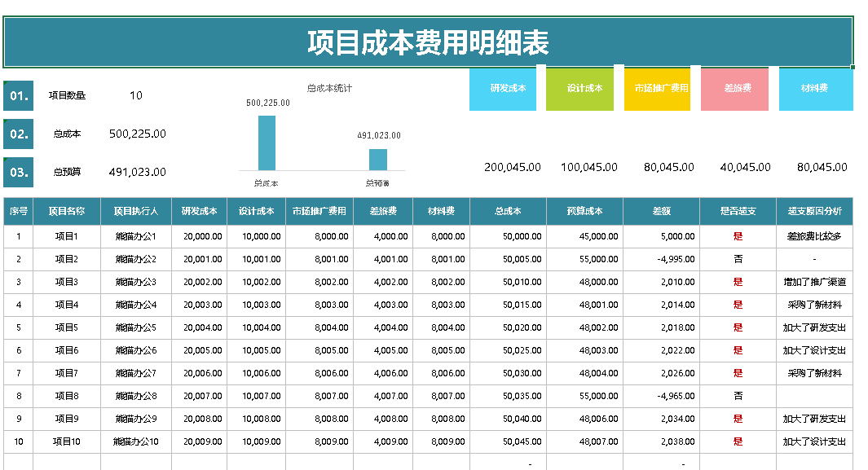Image resolution: width=868 pixels, height=470 pixels.
Task: Click the fill handle at title's corner
Action: tap(853, 68)
